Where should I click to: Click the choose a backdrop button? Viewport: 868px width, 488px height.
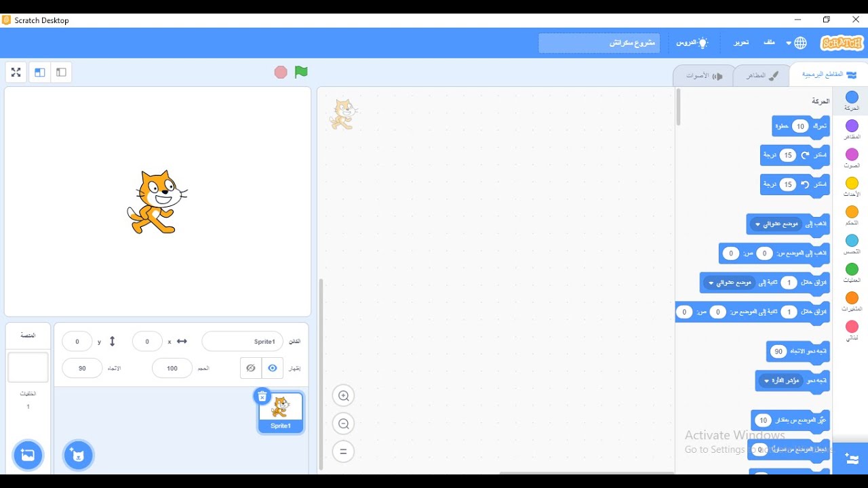click(x=28, y=455)
